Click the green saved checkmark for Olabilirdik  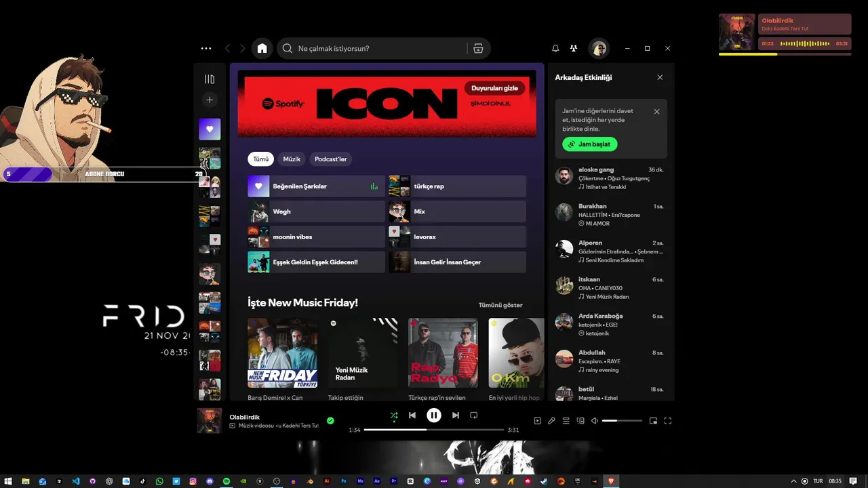coord(330,421)
